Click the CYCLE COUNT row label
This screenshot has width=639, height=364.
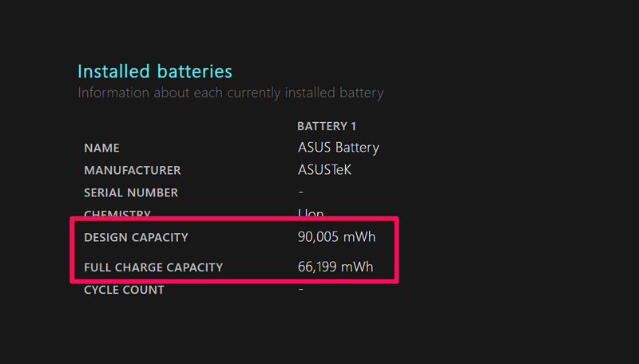pos(124,290)
